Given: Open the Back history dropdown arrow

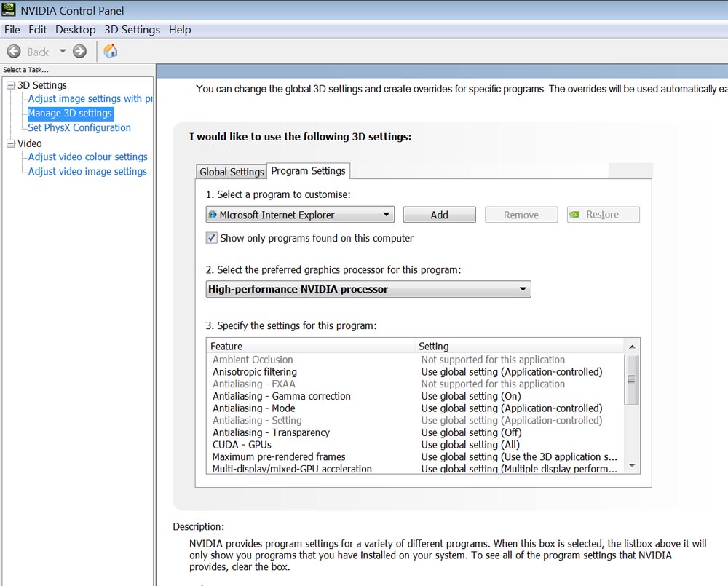Looking at the screenshot, I should [63, 51].
